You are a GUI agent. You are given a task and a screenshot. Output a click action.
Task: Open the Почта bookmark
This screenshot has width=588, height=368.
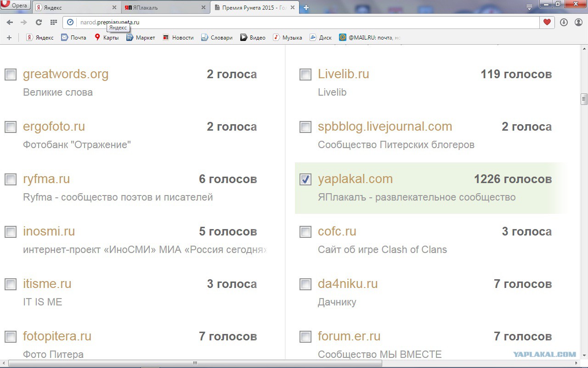[x=74, y=38]
